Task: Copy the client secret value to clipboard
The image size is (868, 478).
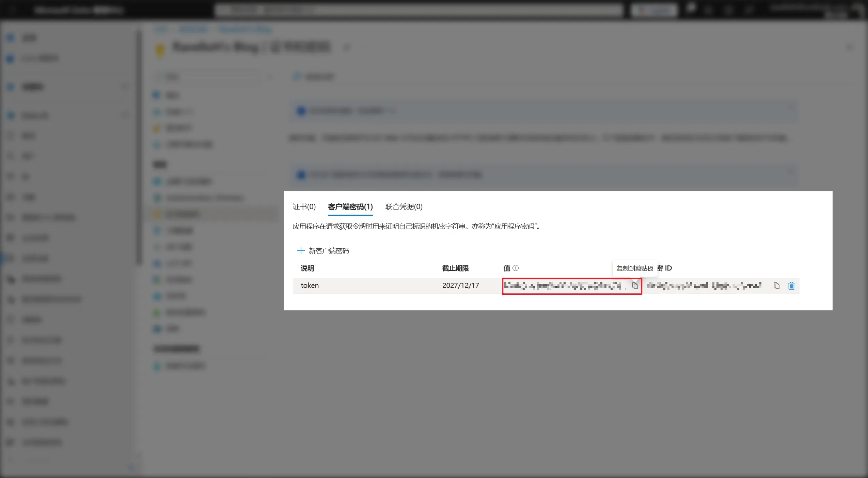Action: pyautogui.click(x=635, y=286)
